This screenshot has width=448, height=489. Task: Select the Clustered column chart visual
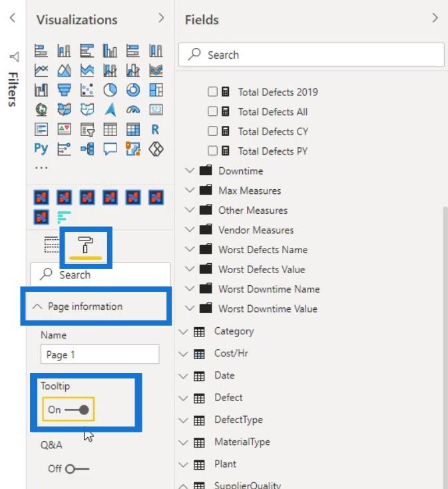coord(110,51)
